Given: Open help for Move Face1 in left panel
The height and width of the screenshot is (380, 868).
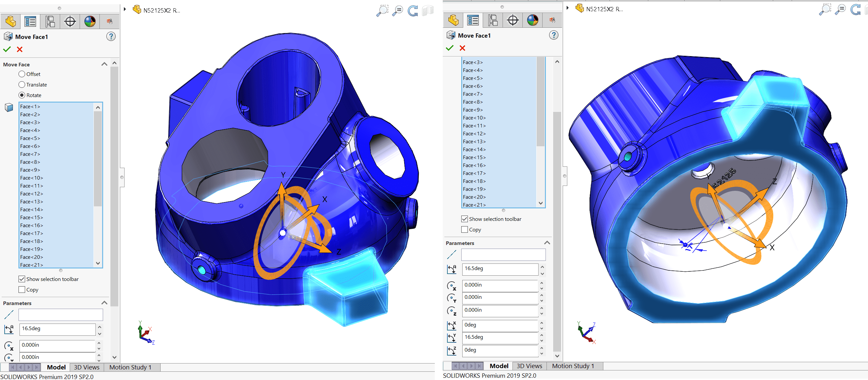Looking at the screenshot, I should (x=111, y=37).
